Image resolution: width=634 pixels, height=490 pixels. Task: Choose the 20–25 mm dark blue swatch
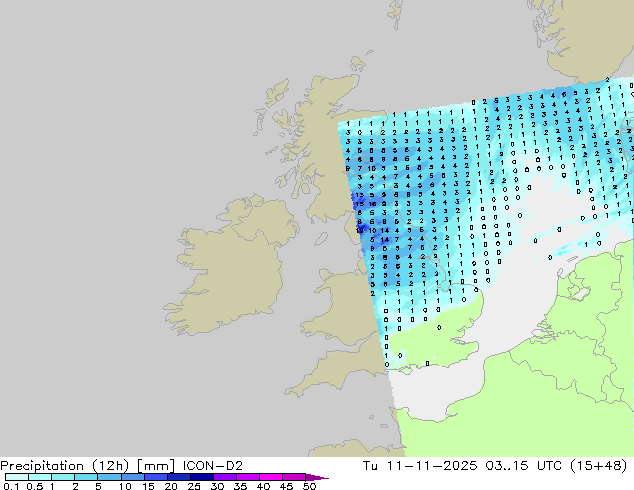(x=178, y=477)
